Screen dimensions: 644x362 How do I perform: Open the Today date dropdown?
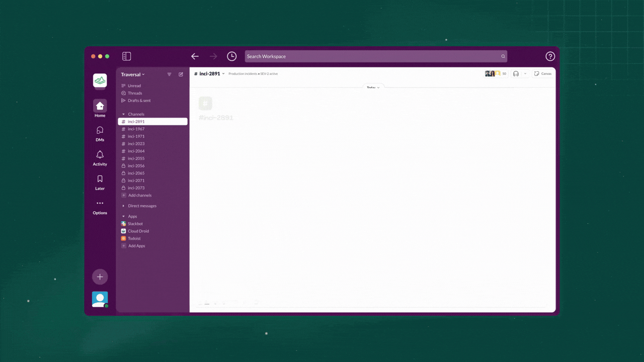tap(373, 87)
